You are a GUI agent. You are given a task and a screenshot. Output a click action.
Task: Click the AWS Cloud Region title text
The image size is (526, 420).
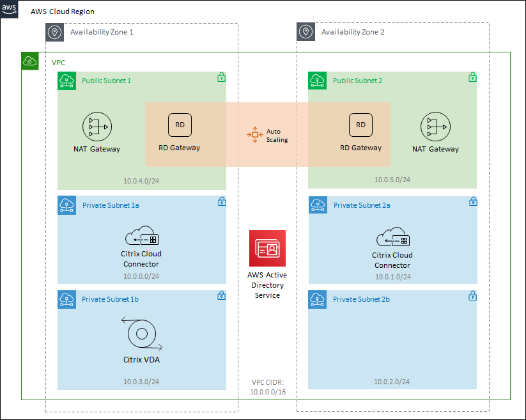point(63,12)
